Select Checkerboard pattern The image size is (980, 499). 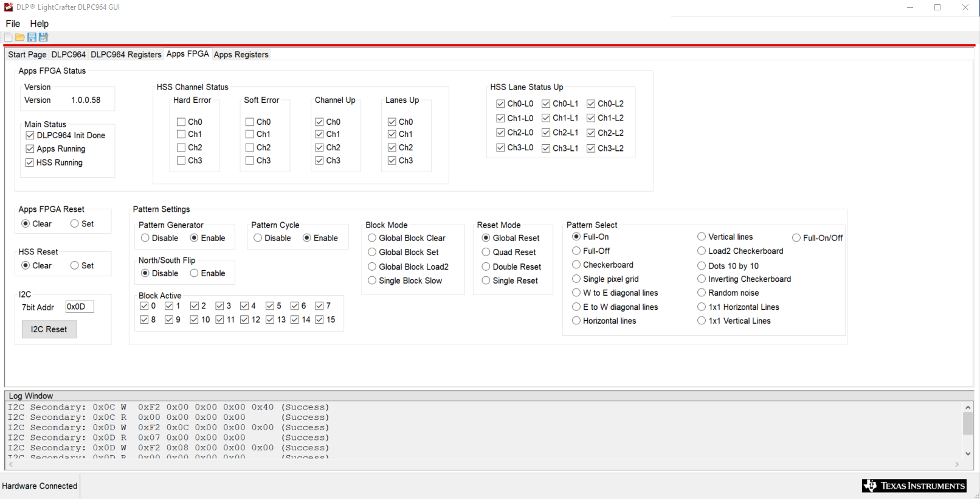click(576, 265)
